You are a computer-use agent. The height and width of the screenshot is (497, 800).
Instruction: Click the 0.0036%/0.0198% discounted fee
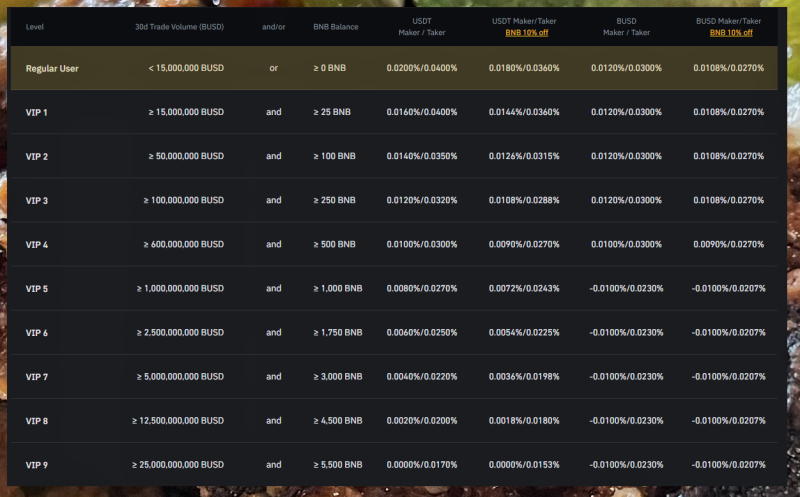524,377
